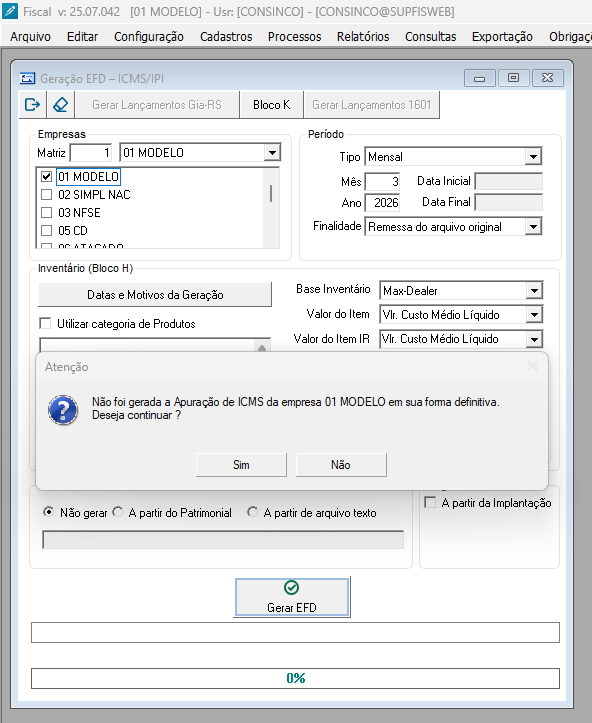The width and height of the screenshot is (592, 723).
Task: Click Gerar Lançamentos 1601 button
Action: point(372,105)
